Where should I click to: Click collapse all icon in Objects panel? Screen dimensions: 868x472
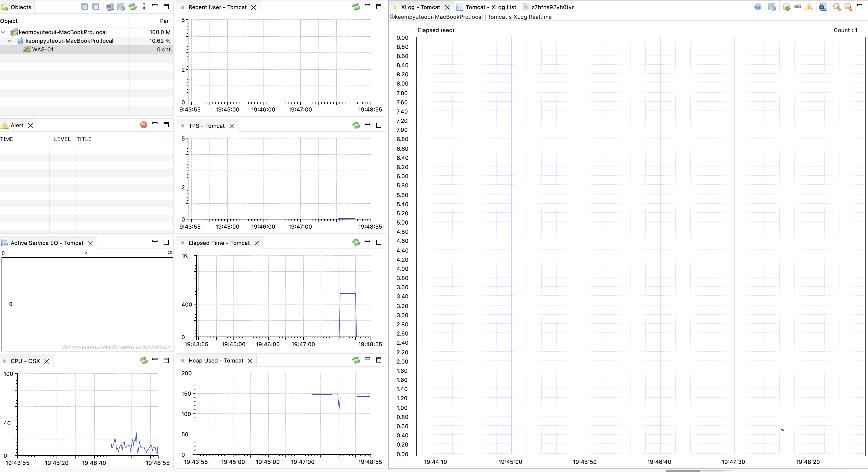click(96, 7)
